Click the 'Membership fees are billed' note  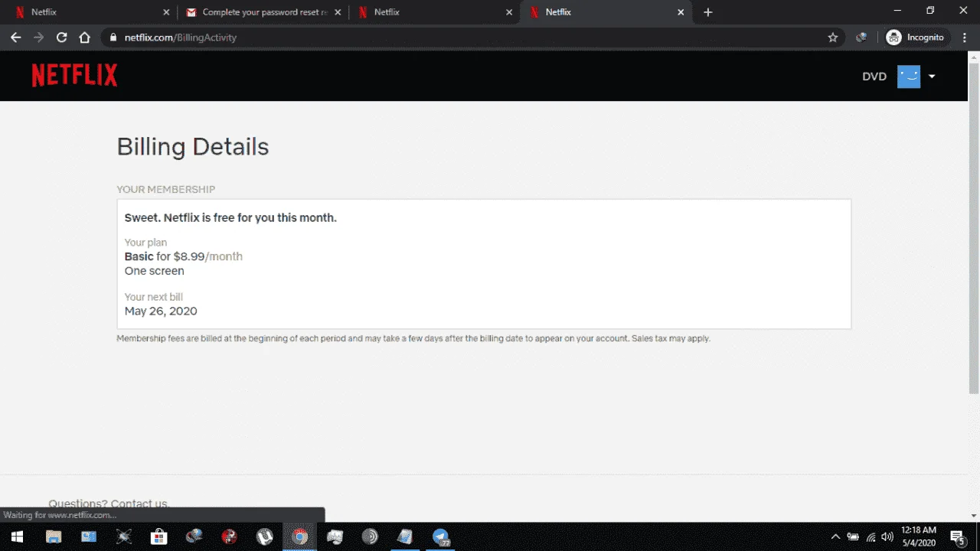coord(413,338)
